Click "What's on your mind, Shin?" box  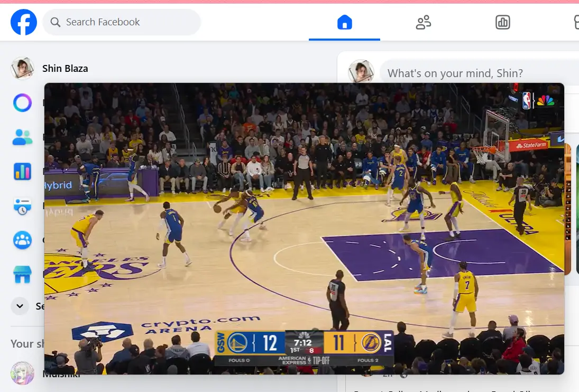[480, 73]
